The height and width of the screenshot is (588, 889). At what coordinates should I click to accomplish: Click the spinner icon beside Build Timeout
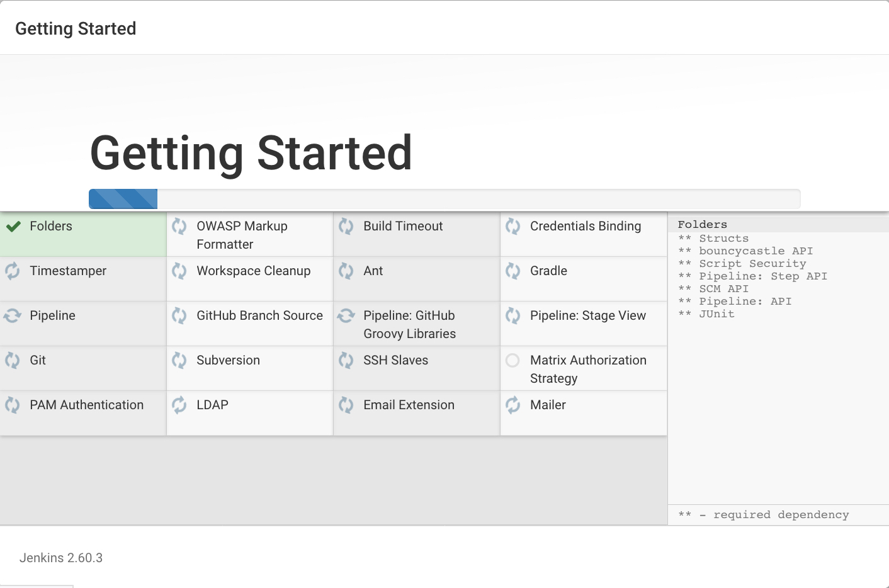(x=346, y=227)
